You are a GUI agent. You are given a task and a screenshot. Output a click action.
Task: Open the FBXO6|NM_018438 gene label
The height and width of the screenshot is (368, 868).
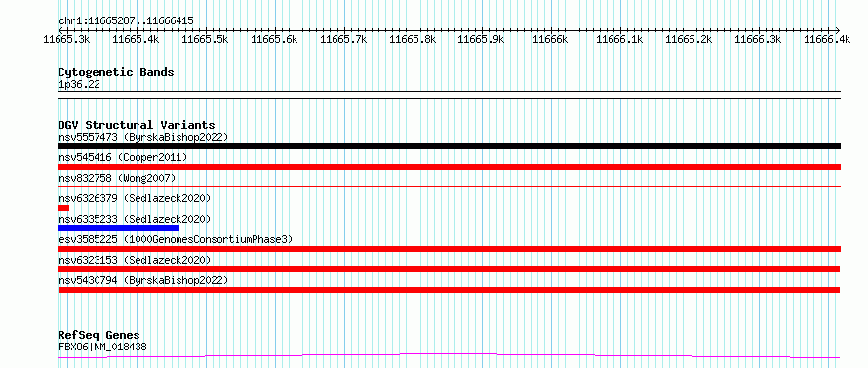pyautogui.click(x=102, y=347)
